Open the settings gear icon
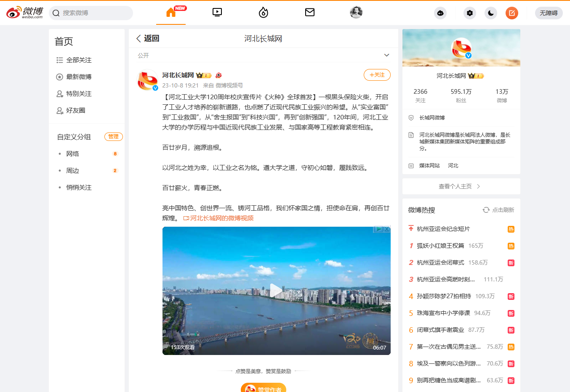 click(x=470, y=13)
